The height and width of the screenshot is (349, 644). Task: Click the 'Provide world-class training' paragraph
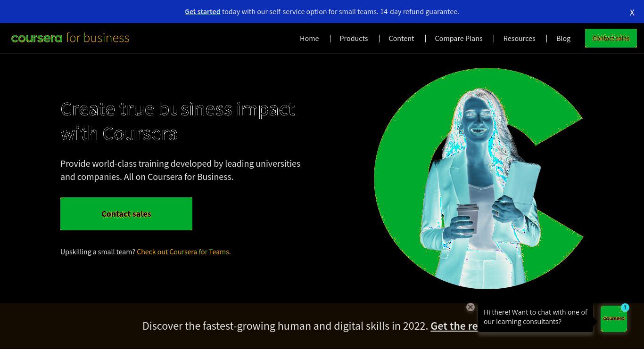pos(180,170)
